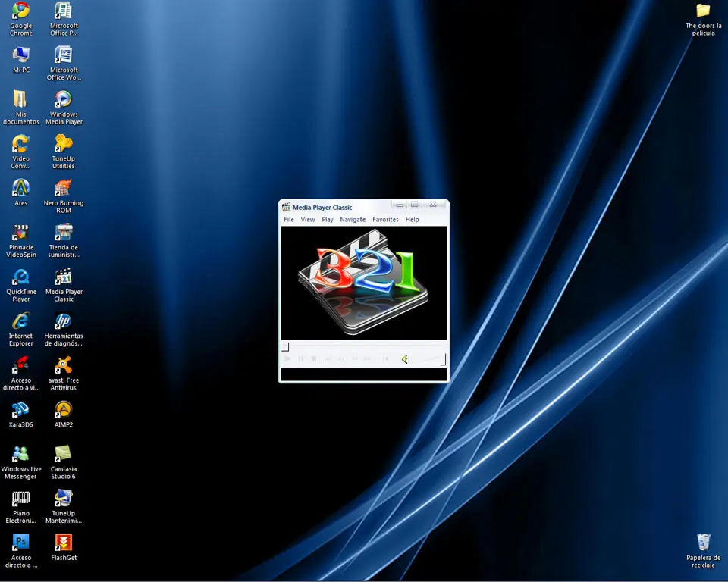
Task: Click the Stop button in player
Action: [x=314, y=358]
